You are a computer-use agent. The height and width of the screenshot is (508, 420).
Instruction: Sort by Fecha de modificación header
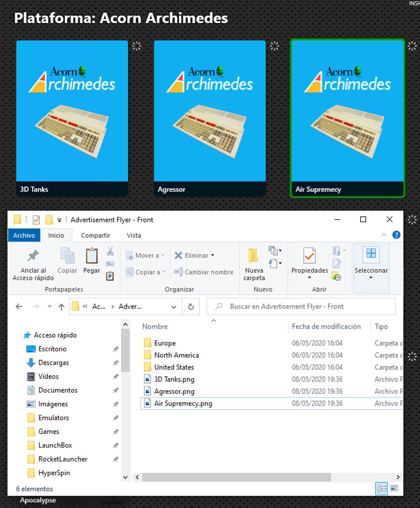[326, 326]
